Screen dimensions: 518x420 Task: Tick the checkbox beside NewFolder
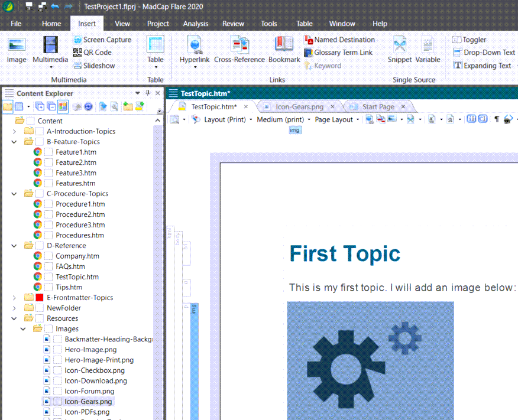click(39, 308)
